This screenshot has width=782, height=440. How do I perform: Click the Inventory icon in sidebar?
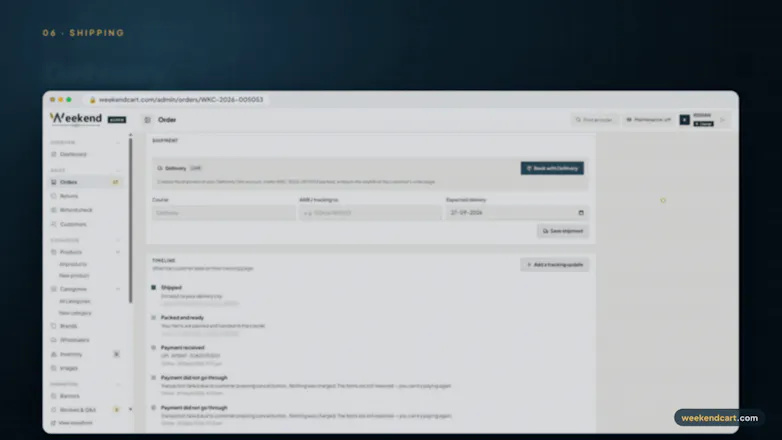point(54,354)
